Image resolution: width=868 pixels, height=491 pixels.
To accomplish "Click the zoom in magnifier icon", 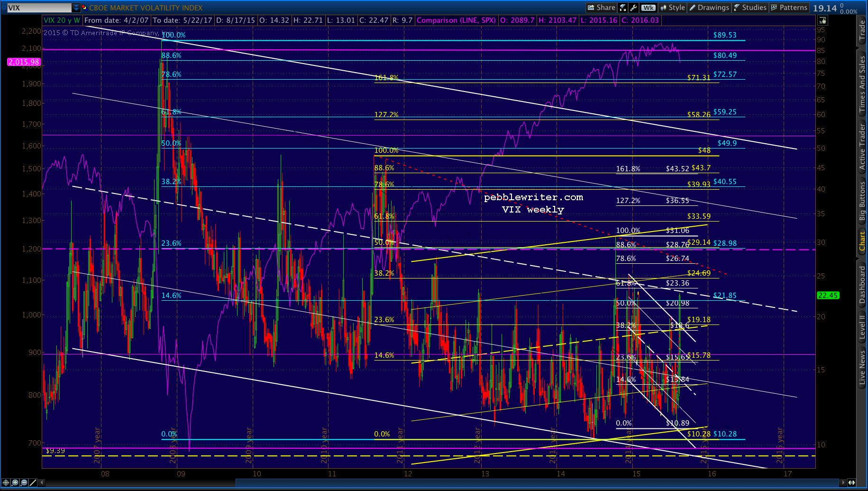I will click(x=15, y=482).
